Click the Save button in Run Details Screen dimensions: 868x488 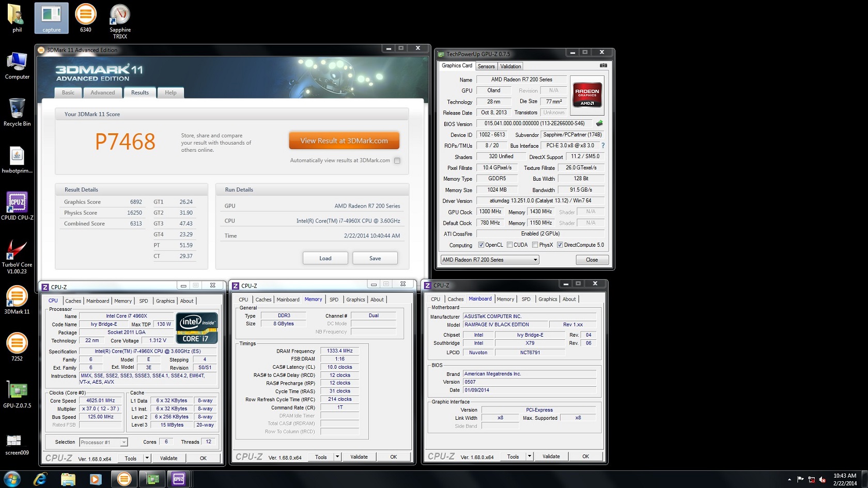(375, 258)
